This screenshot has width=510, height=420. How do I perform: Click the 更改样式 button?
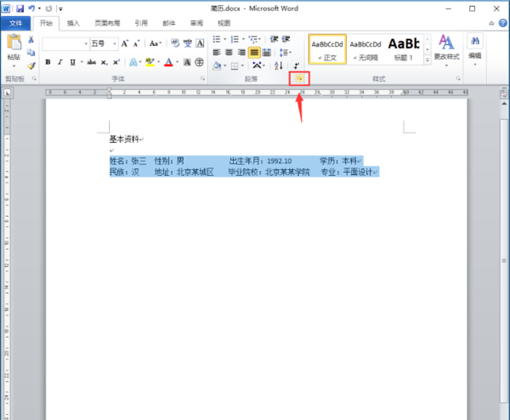coord(446,50)
